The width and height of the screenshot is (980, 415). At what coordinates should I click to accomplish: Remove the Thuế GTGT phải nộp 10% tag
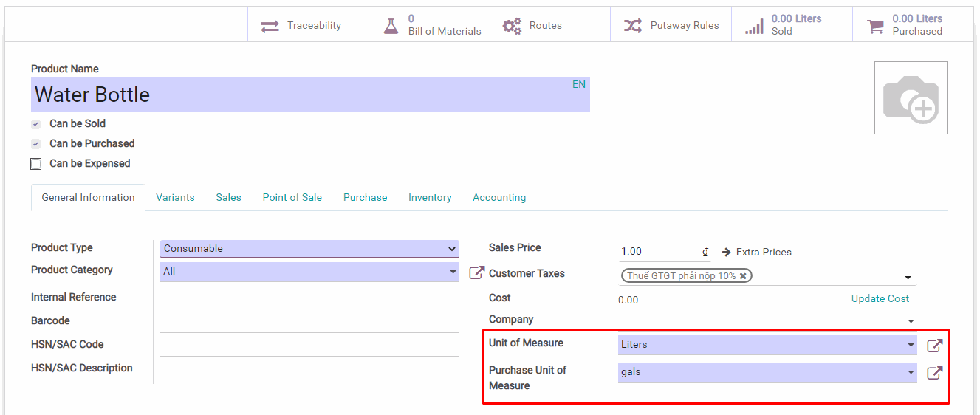click(743, 276)
